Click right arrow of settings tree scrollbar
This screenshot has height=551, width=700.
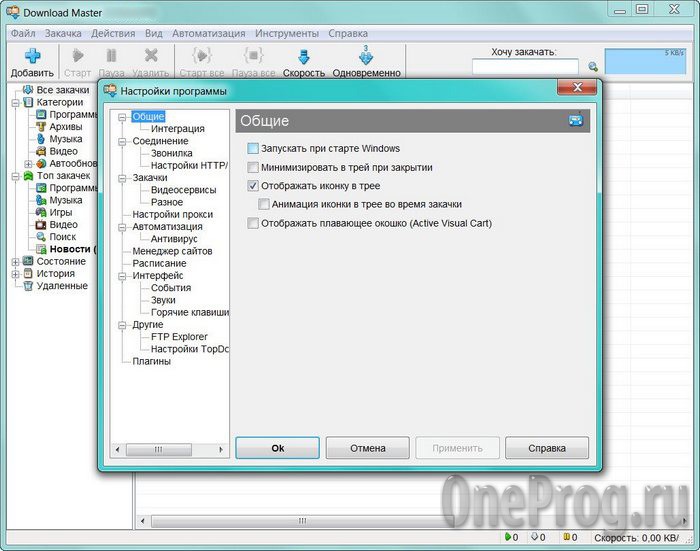[221, 449]
